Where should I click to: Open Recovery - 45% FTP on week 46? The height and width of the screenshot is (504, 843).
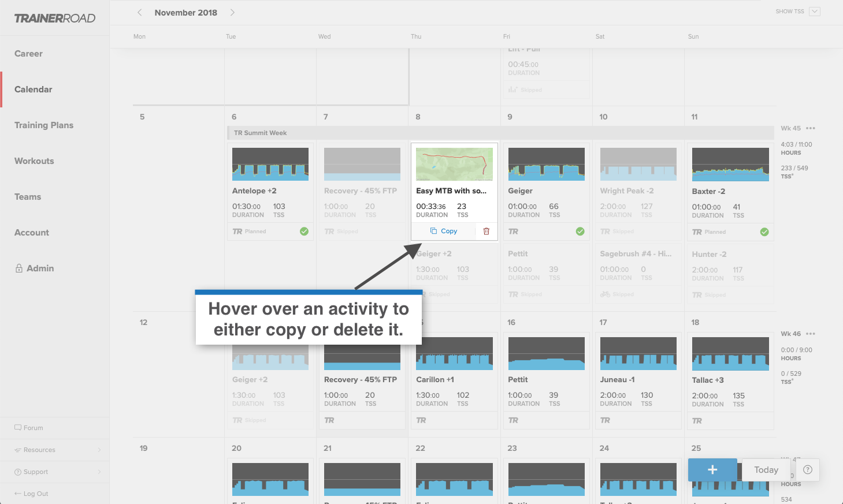tap(362, 381)
